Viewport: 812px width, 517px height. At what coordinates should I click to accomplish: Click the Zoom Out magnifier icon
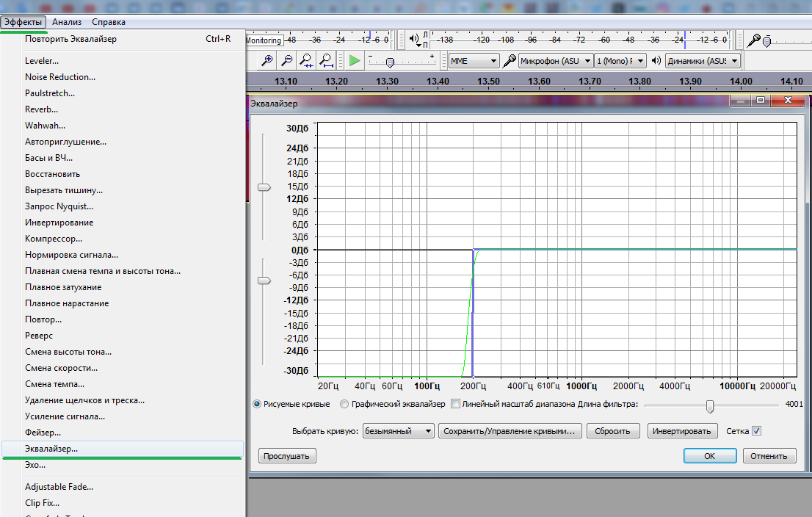coord(287,61)
